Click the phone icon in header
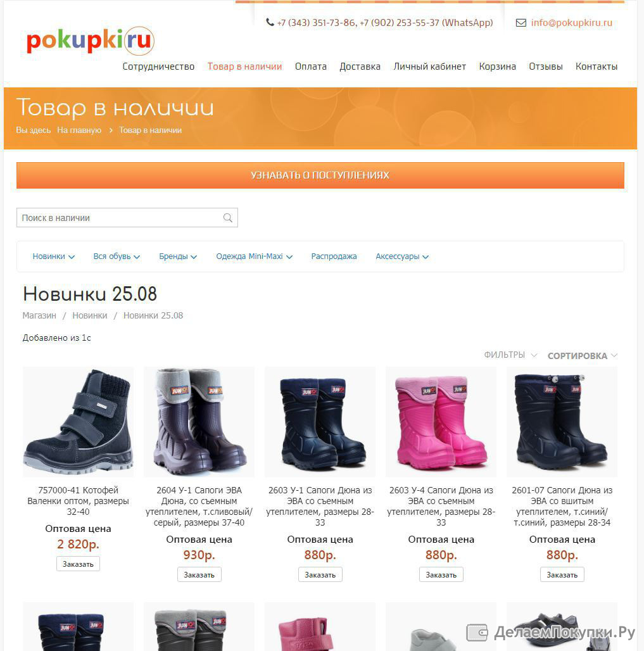The image size is (644, 651). (x=270, y=22)
